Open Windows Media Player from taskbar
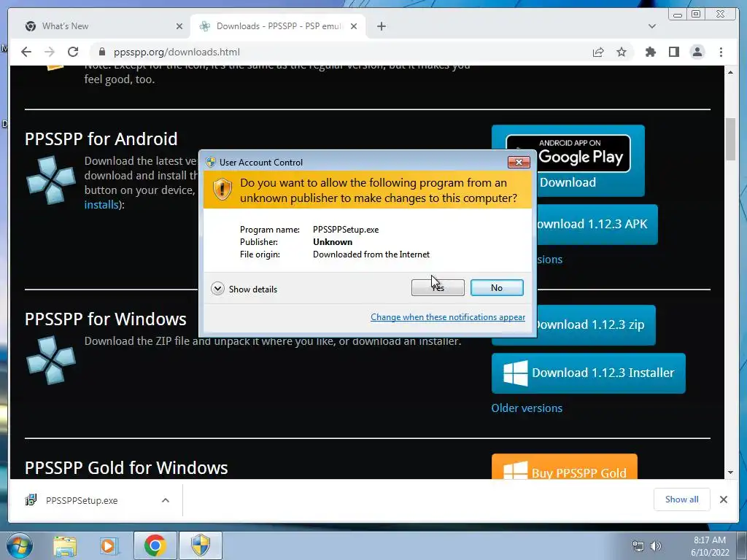Viewport: 747px width, 560px height. pos(109,545)
